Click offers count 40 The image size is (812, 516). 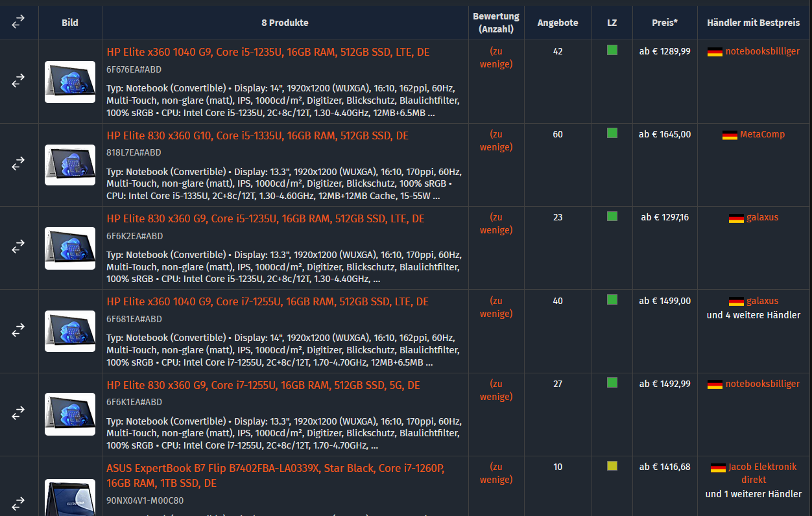point(558,301)
